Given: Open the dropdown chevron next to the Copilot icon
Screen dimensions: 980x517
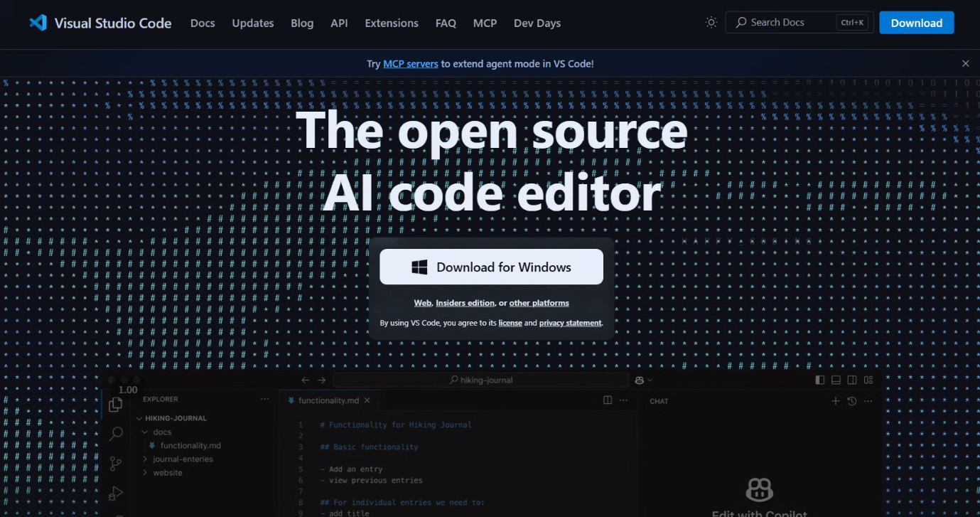Looking at the screenshot, I should pos(650,380).
